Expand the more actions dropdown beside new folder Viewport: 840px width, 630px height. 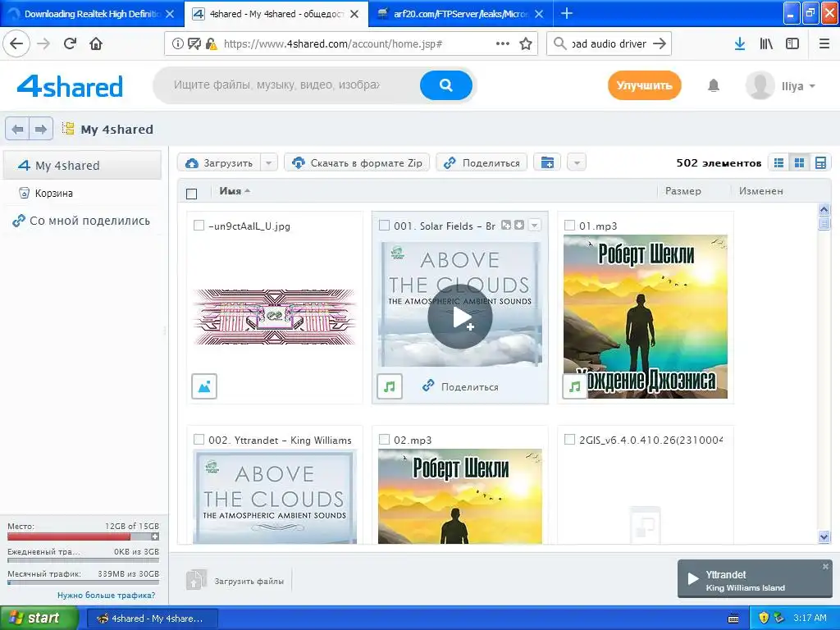(577, 162)
